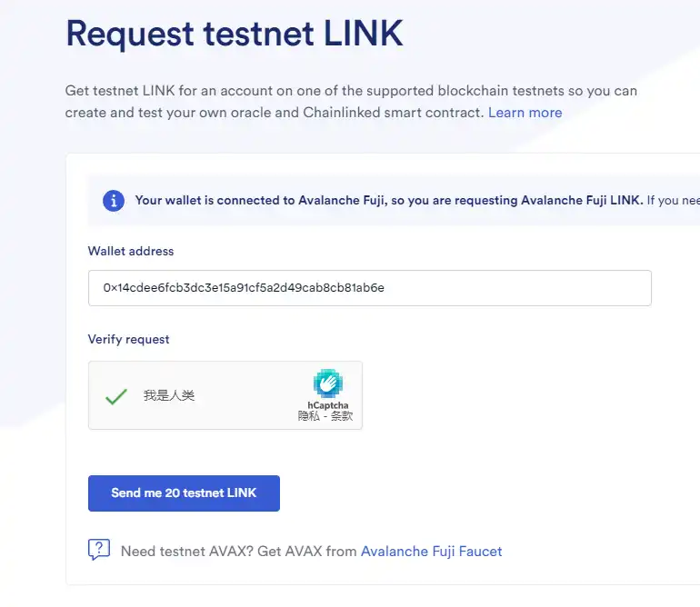Focus the wallet address input field
The image size is (700, 607).
pos(369,288)
